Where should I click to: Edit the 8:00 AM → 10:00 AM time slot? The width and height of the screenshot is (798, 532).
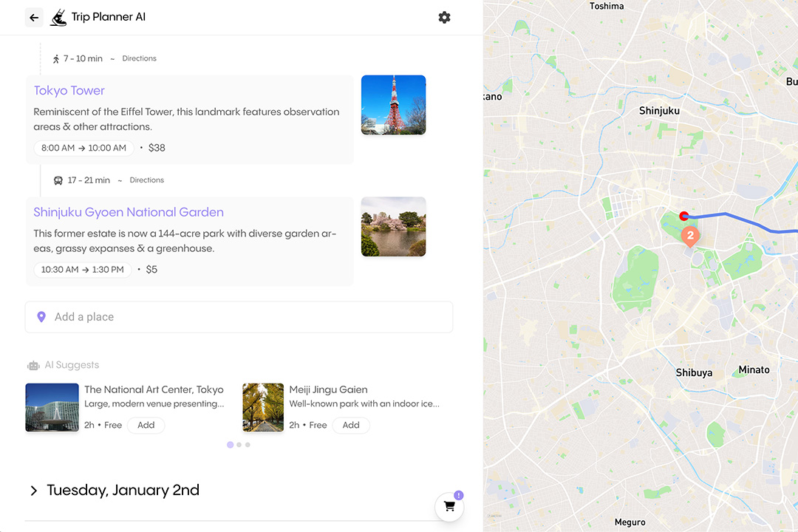tap(84, 148)
